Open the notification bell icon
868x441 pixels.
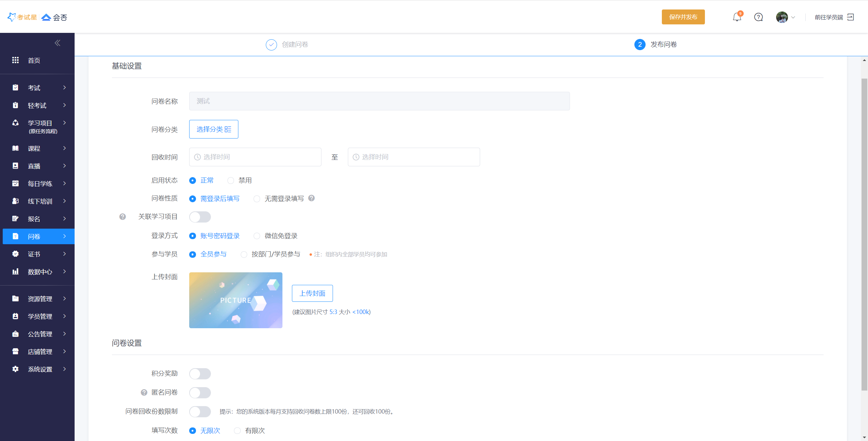pyautogui.click(x=737, y=17)
